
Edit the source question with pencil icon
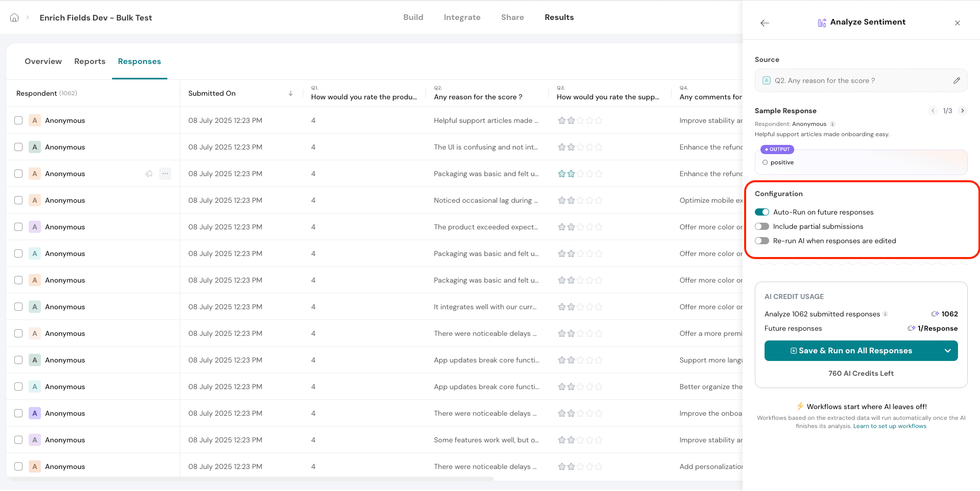pyautogui.click(x=956, y=81)
